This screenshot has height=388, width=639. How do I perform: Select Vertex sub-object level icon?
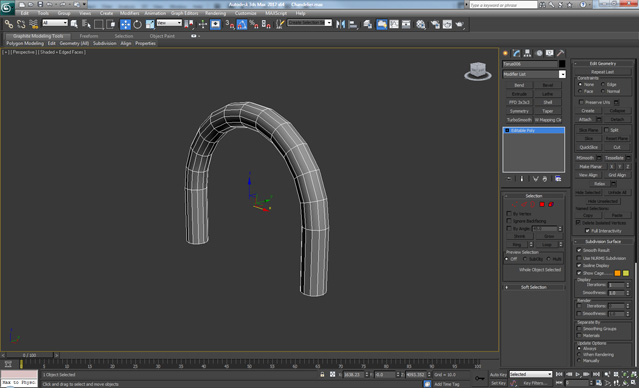515,204
